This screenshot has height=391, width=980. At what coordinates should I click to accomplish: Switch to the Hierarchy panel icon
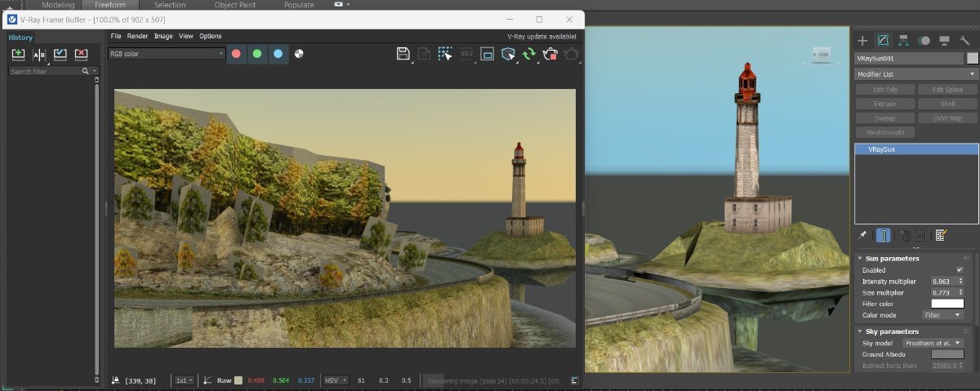point(903,40)
